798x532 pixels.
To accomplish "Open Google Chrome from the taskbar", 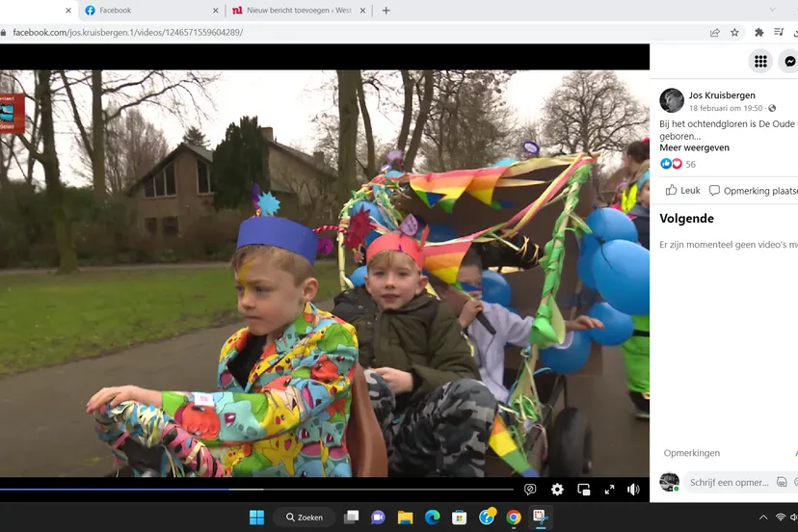I will tap(514, 518).
